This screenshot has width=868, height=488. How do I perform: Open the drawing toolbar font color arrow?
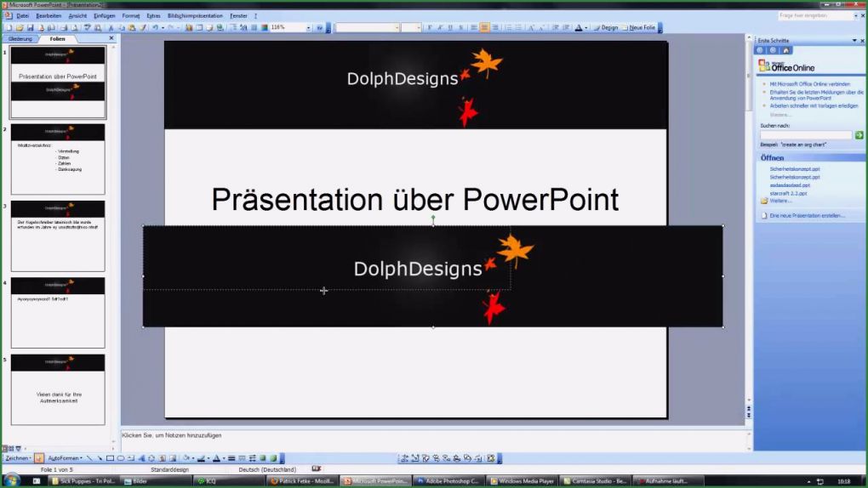224,458
